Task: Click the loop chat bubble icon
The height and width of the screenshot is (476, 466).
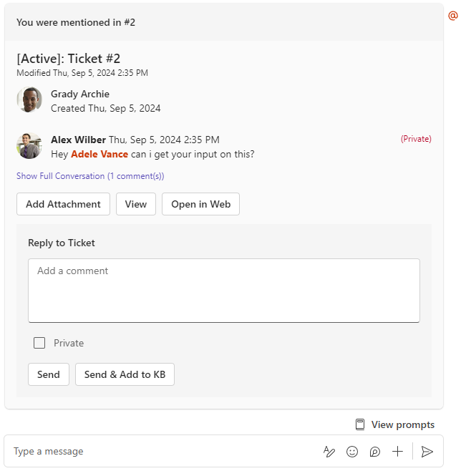Action: coord(374,452)
